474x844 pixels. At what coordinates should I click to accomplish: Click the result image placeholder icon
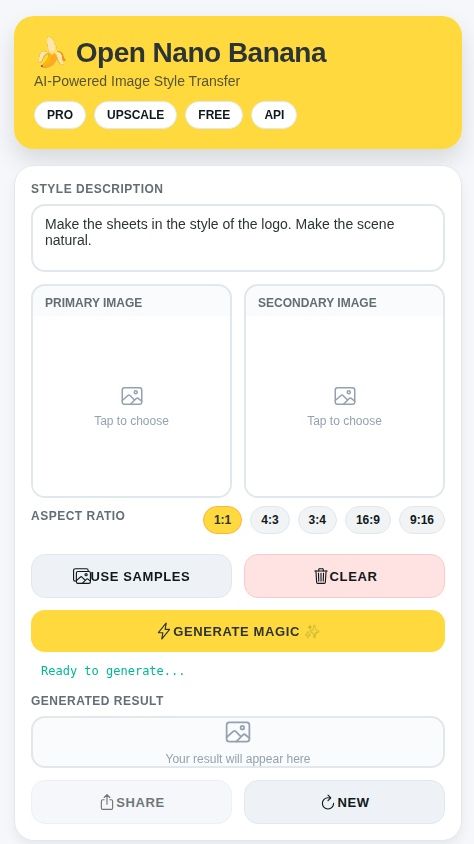238,732
